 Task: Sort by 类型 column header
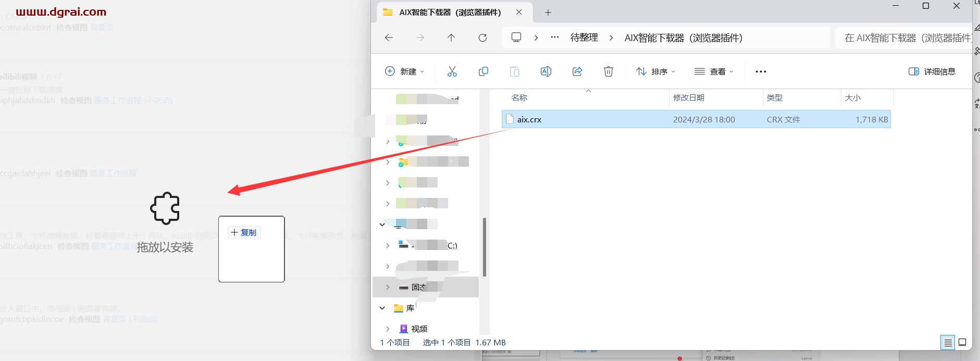775,97
